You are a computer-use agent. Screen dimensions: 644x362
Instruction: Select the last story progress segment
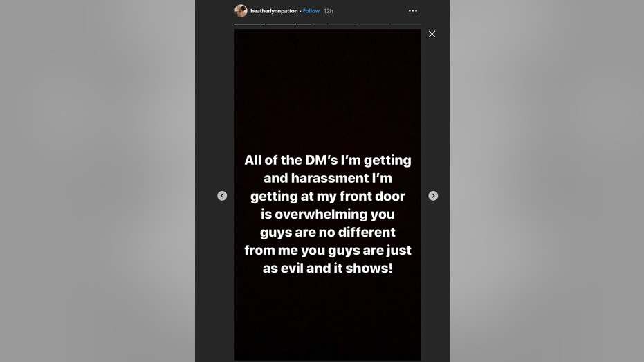pyautogui.click(x=405, y=24)
